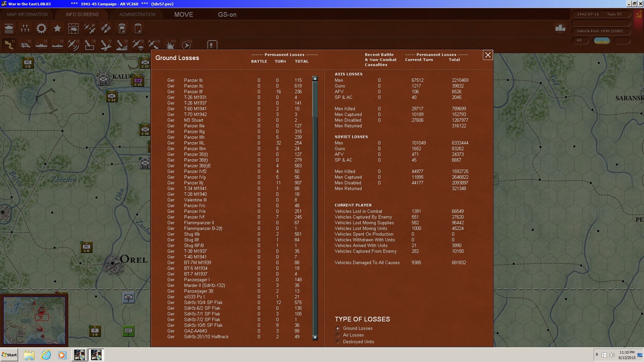The image size is (644, 362).
Task: Click the End Turn F12 icon
Action: click(x=186, y=45)
